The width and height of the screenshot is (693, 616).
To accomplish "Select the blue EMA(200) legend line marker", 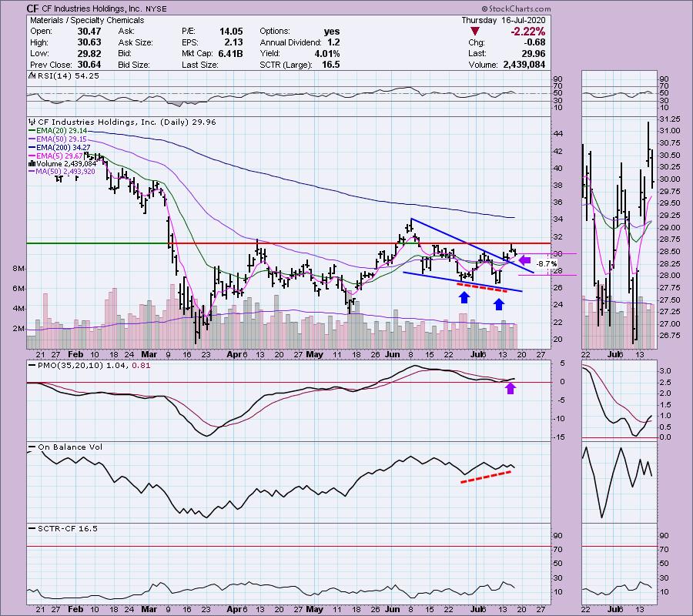I will pos(32,148).
